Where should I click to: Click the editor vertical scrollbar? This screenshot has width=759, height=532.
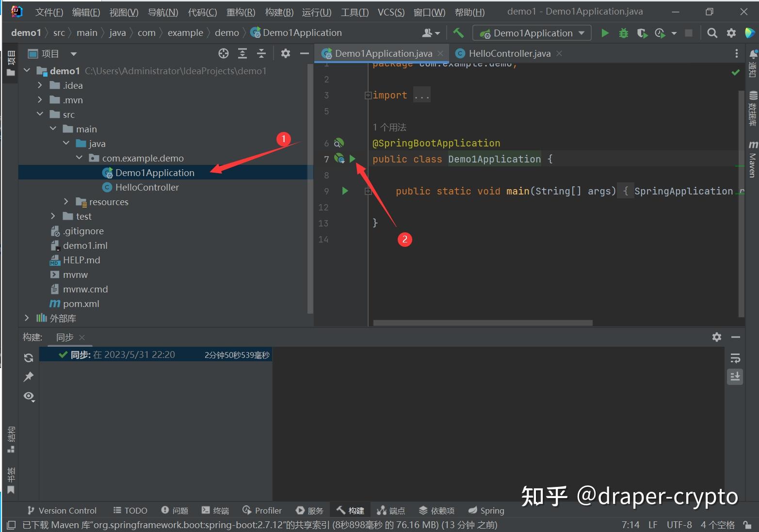coord(741,204)
